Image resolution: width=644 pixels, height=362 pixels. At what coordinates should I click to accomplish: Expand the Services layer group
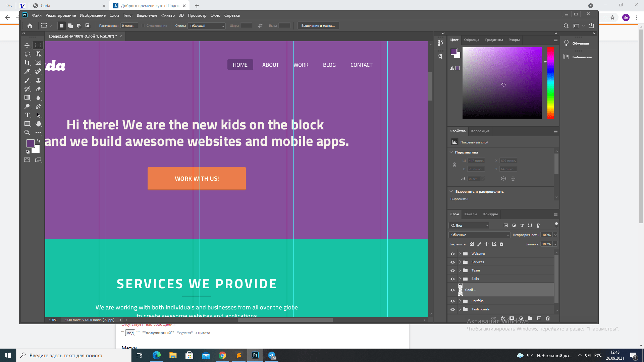click(x=460, y=262)
